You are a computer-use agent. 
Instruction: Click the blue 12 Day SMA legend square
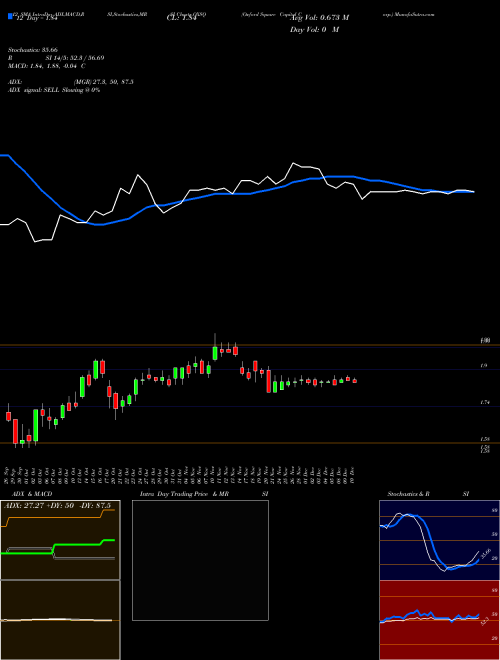(11, 16)
